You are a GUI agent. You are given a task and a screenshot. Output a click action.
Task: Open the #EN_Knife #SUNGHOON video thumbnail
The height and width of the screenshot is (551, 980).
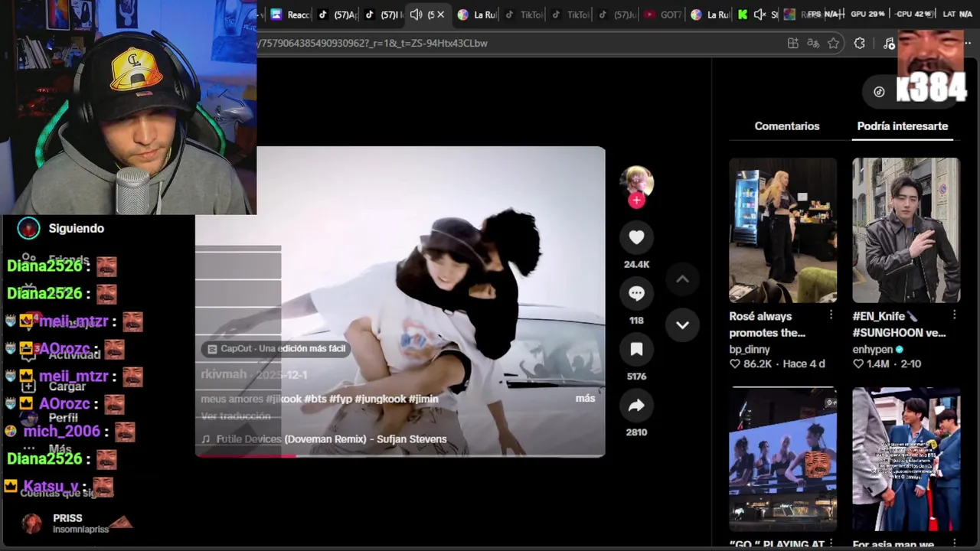(x=906, y=230)
